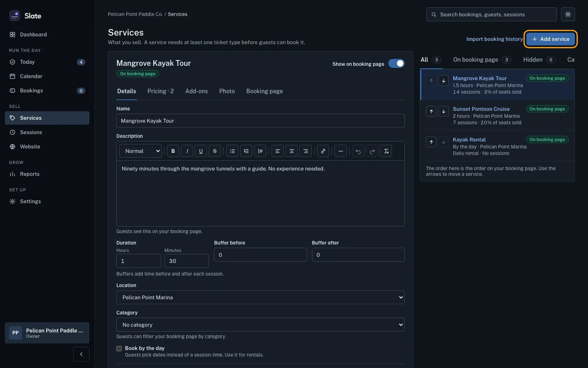Collapse the sidebar with chevron button

tap(81, 354)
